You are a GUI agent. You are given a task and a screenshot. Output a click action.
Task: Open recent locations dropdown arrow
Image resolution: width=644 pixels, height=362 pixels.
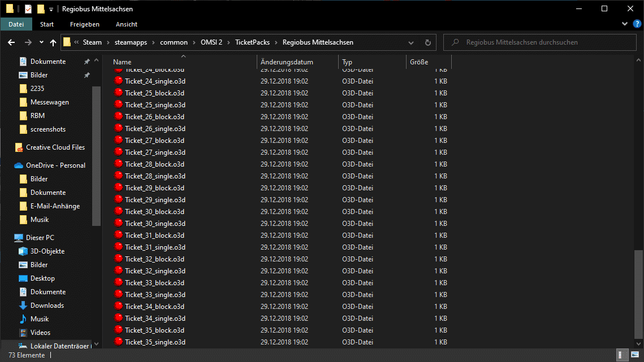pyautogui.click(x=41, y=42)
